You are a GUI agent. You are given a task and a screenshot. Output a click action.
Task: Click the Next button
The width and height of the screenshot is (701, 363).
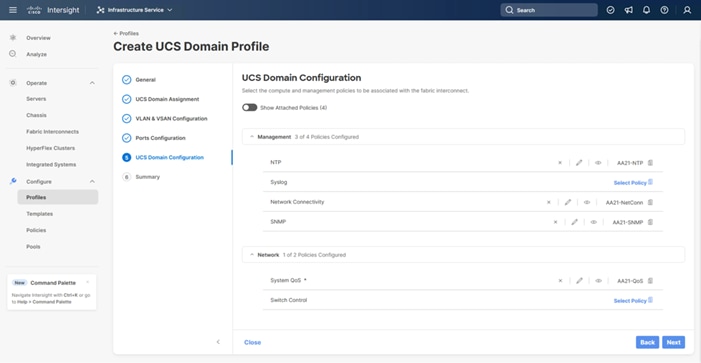coord(673,342)
